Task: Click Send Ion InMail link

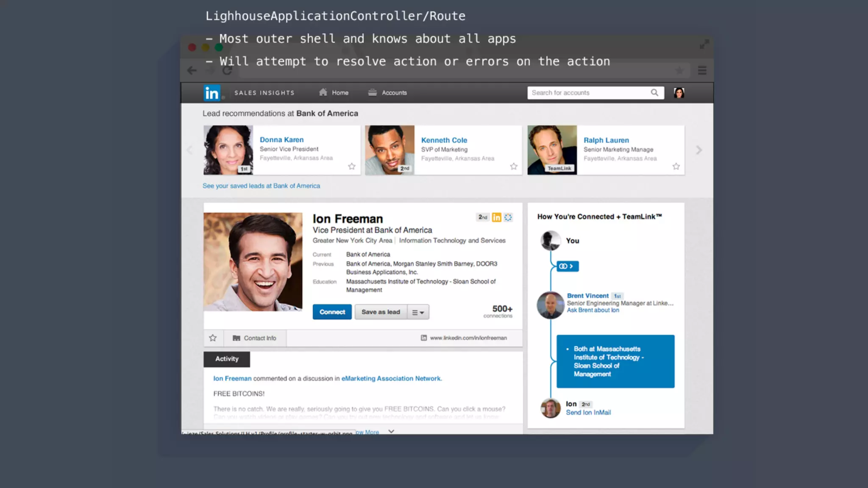Action: point(588,413)
